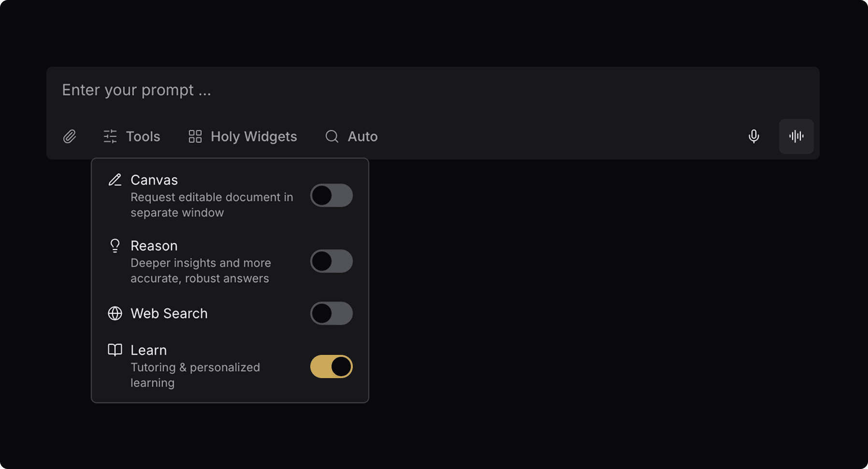Switch on the Web Search toggle
Viewport: 868px width, 469px height.
(332, 314)
